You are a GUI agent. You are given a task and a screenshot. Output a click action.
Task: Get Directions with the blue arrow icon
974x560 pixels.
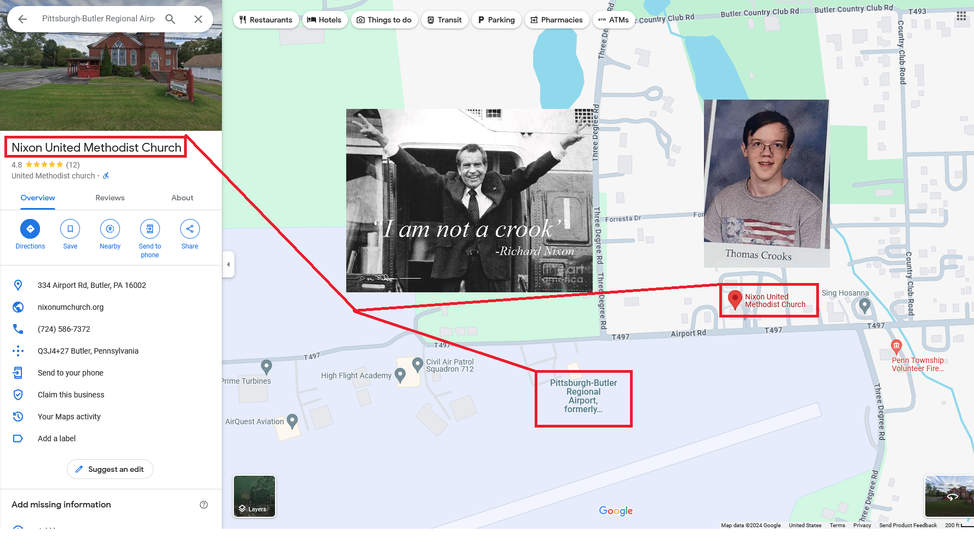[30, 229]
